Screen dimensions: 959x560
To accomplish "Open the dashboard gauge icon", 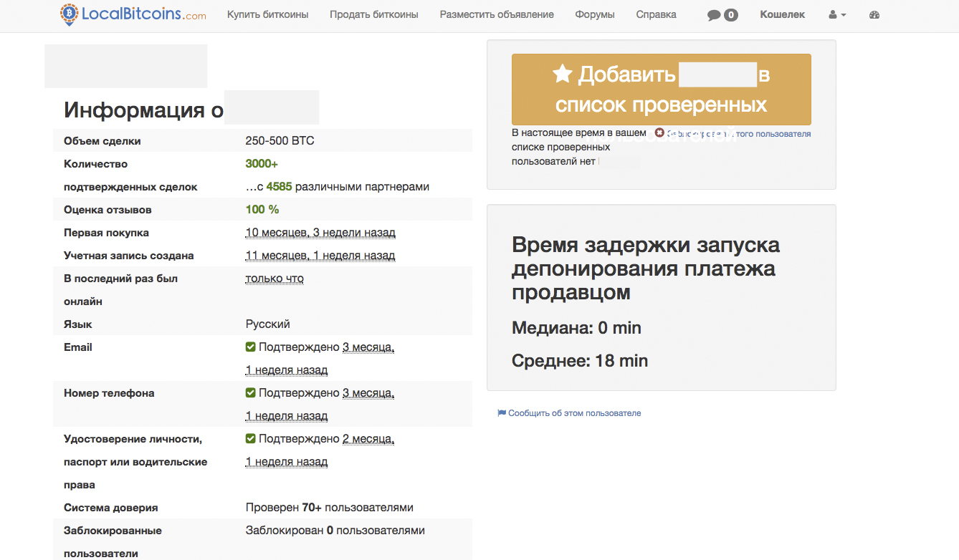I will point(874,15).
